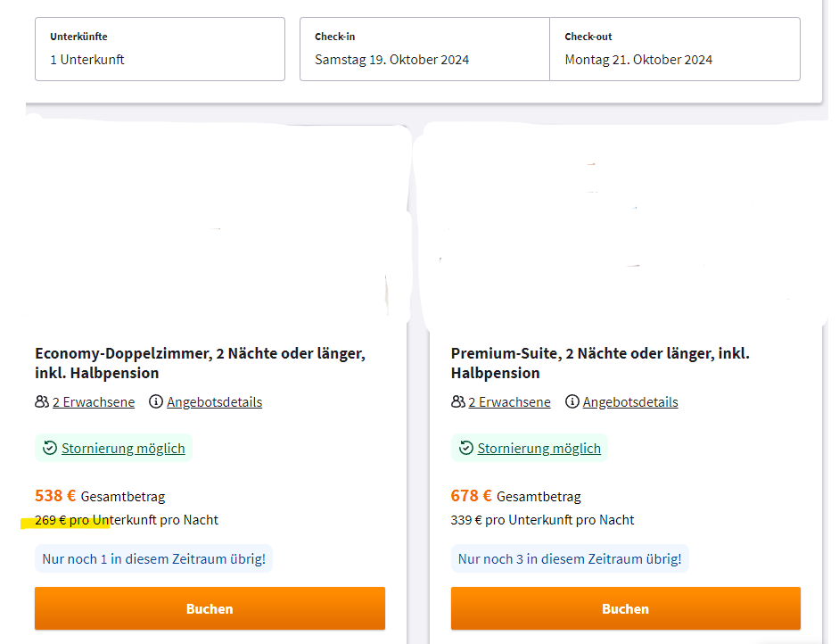Click the Premium-Suite offer title

coord(600,363)
